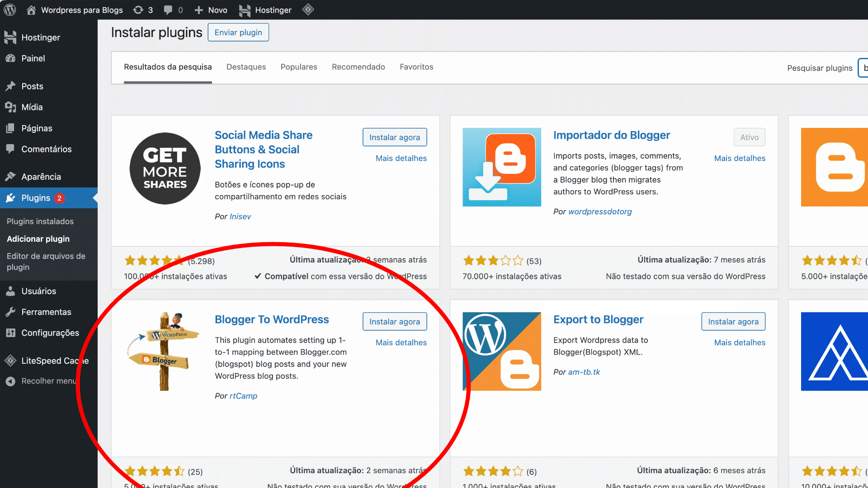Open the Get More Shares plugin thumbnail
This screenshot has height=488, width=868.
point(165,168)
